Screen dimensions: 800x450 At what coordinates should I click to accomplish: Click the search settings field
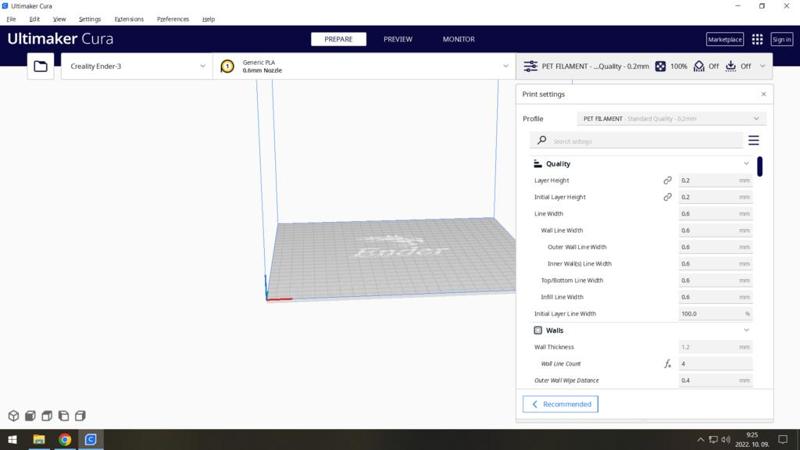click(636, 140)
